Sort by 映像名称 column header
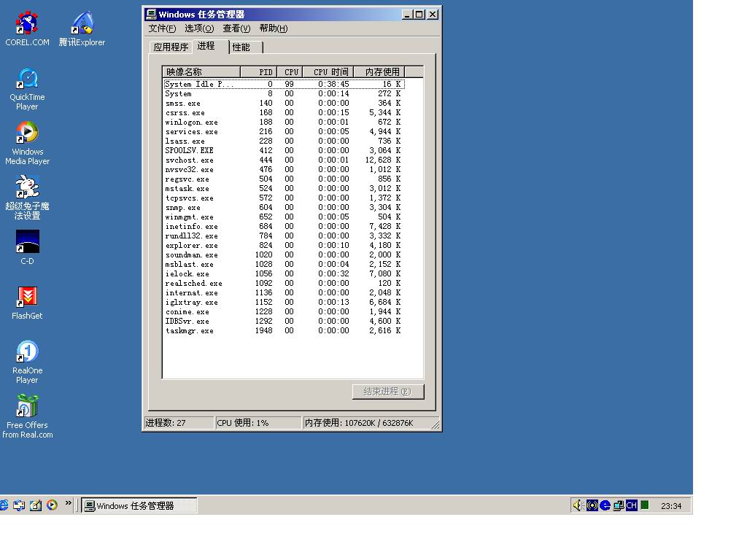Viewport: 747px width, 560px height. [201, 72]
